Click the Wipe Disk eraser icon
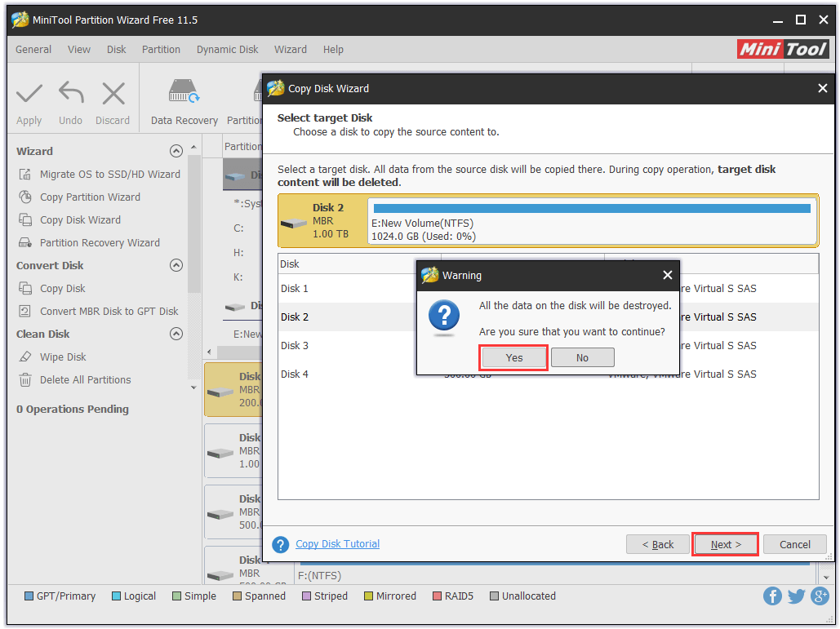 [24, 357]
